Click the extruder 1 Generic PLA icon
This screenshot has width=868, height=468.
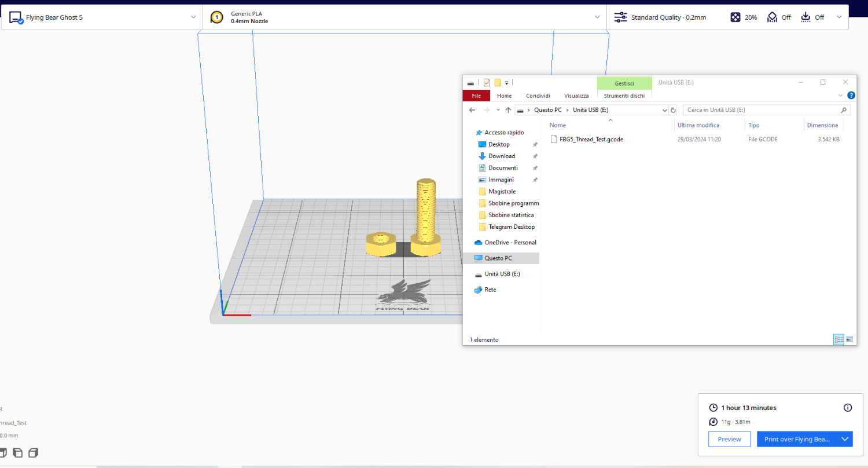(x=216, y=17)
